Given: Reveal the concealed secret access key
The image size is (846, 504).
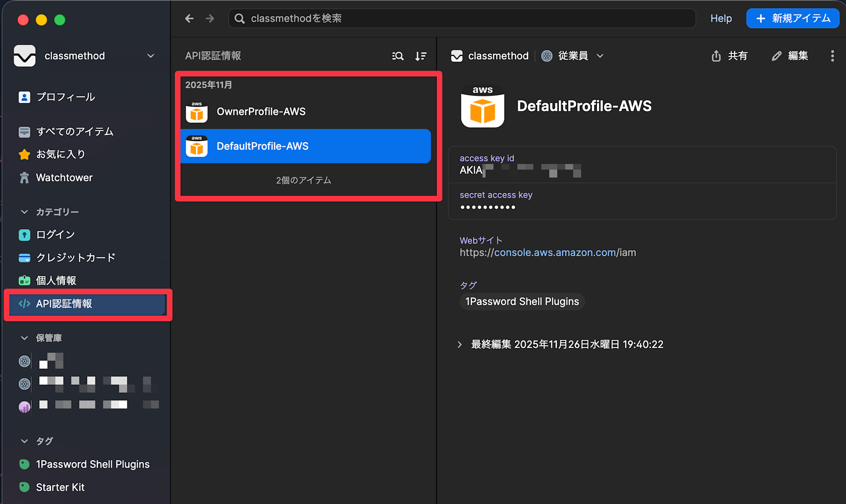Looking at the screenshot, I should pyautogui.click(x=488, y=207).
